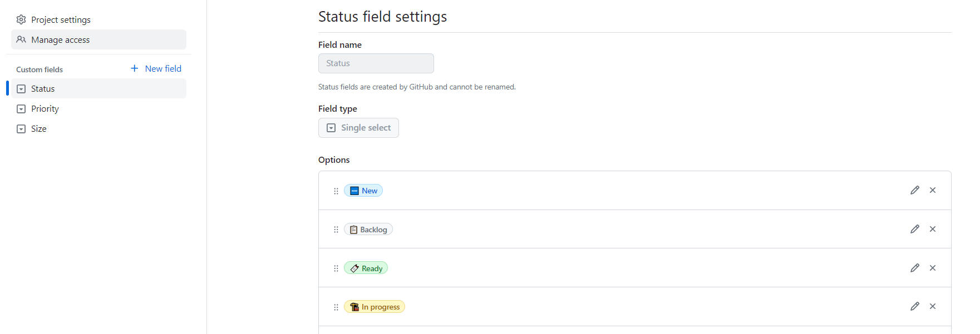Select the Status custom field
Image resolution: width=980 pixels, height=334 pixels.
pos(43,89)
